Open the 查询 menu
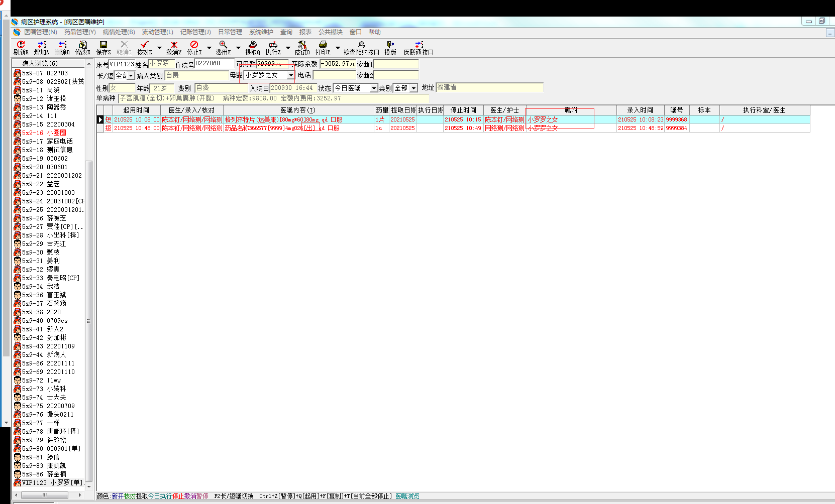This screenshot has width=835, height=504. 286,32
